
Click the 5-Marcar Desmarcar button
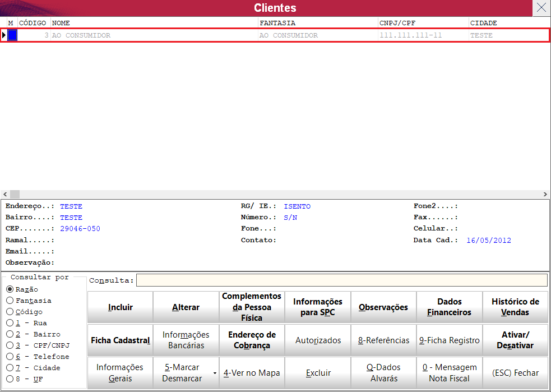(182, 373)
